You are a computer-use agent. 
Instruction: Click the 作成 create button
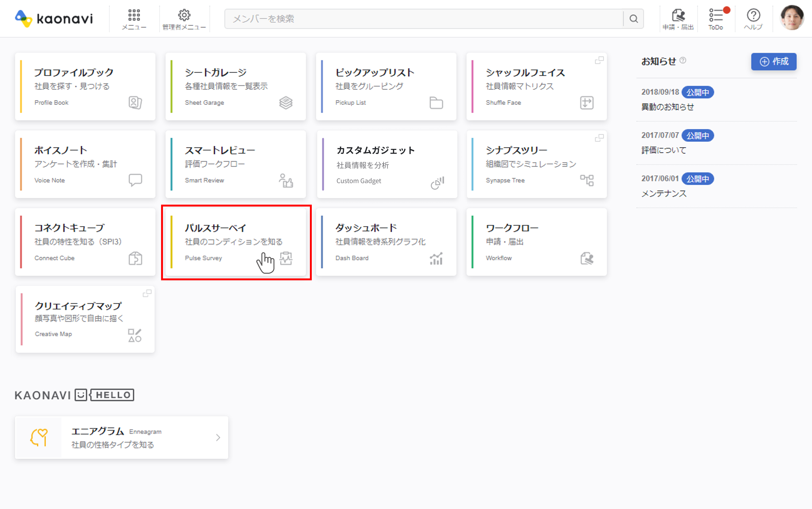coord(774,62)
